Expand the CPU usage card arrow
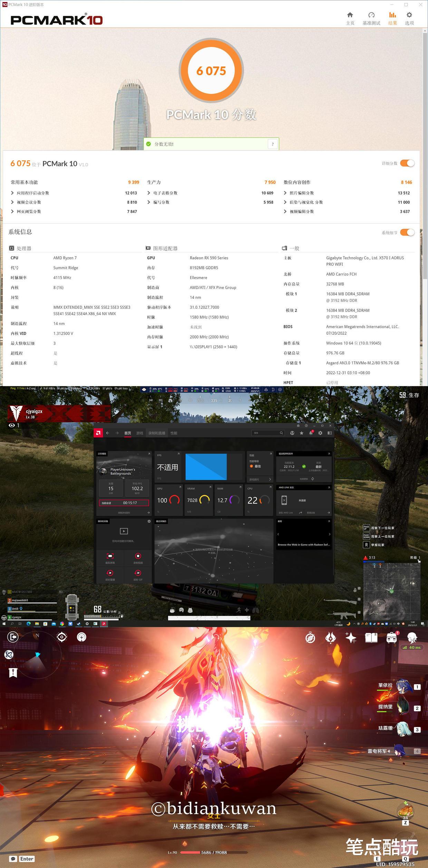The width and height of the screenshot is (428, 868). point(270,487)
